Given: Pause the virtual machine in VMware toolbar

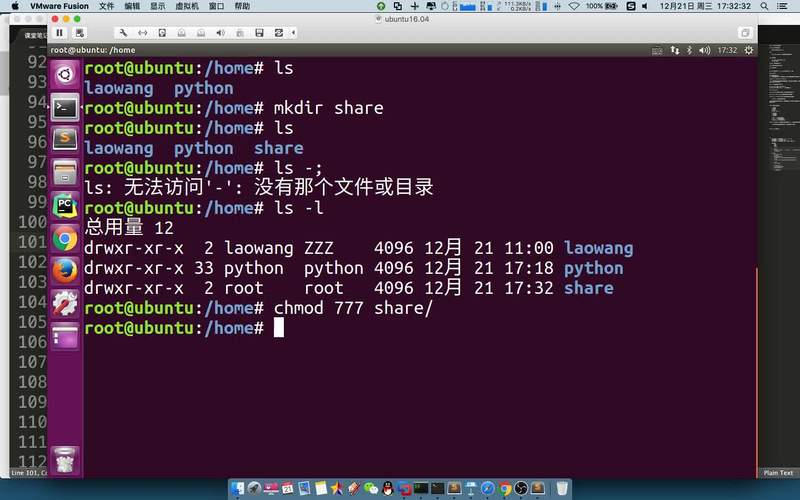Looking at the screenshot, I should (x=59, y=32).
